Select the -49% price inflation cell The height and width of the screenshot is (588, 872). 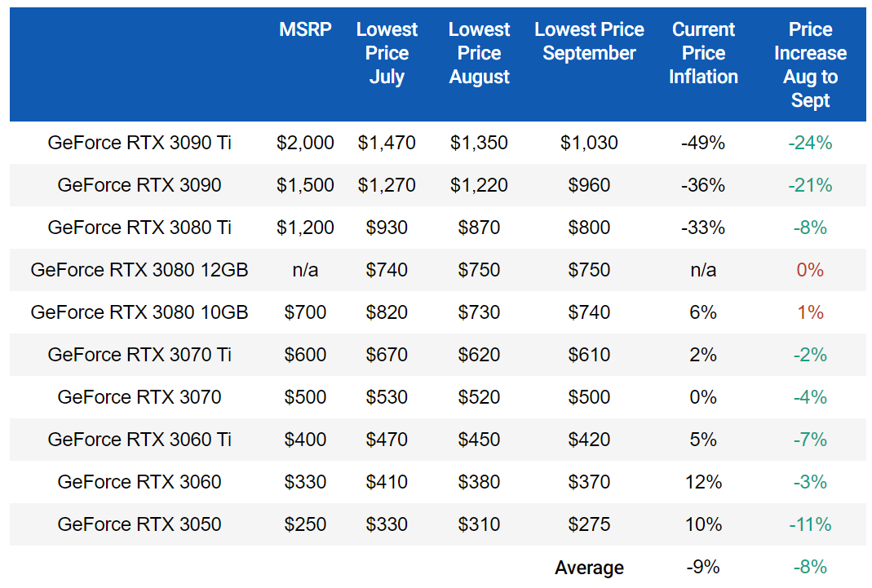[x=703, y=144]
